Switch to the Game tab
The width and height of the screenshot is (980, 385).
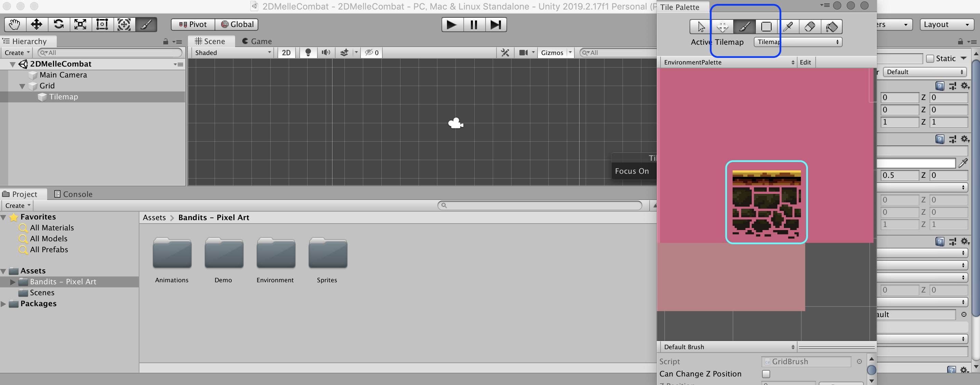click(x=257, y=41)
